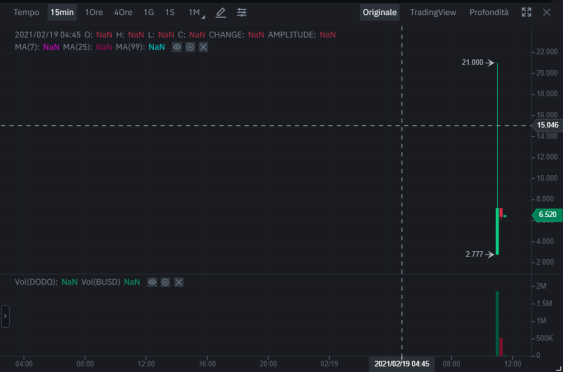Click the 2021/02/19 04:45 time label
Viewport: 563px width, 372px height.
tap(402, 364)
